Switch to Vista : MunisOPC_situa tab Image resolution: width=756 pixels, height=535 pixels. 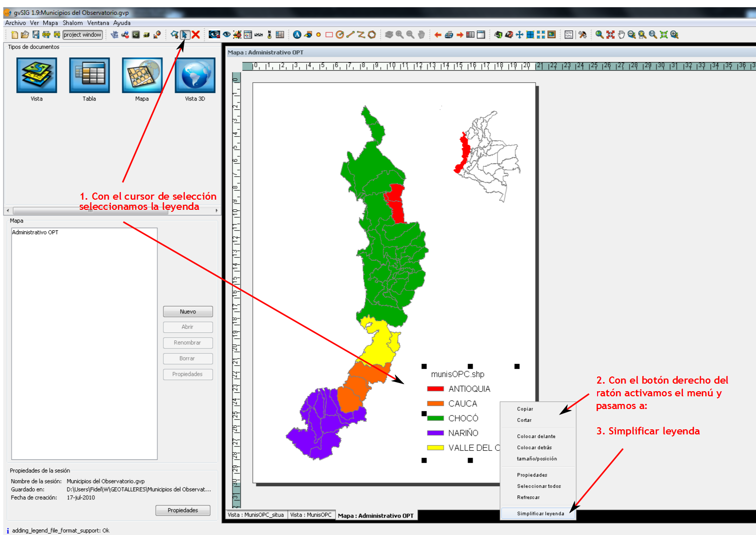pos(256,515)
